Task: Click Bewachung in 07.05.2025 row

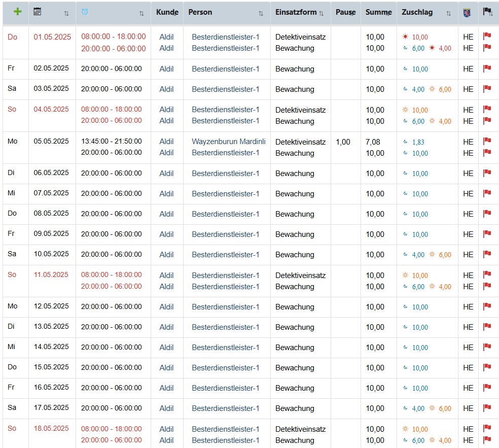Action: pyautogui.click(x=295, y=194)
